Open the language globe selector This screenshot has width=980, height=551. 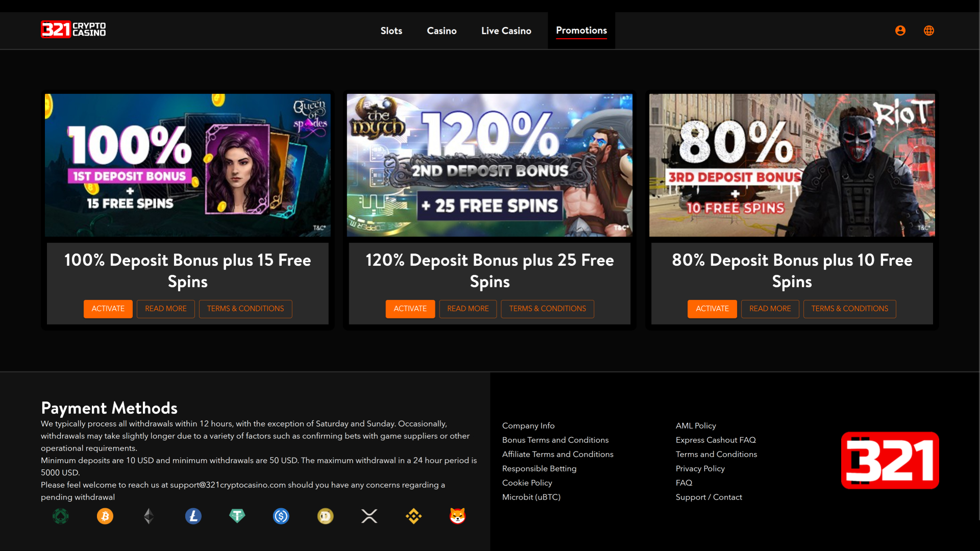929,31
